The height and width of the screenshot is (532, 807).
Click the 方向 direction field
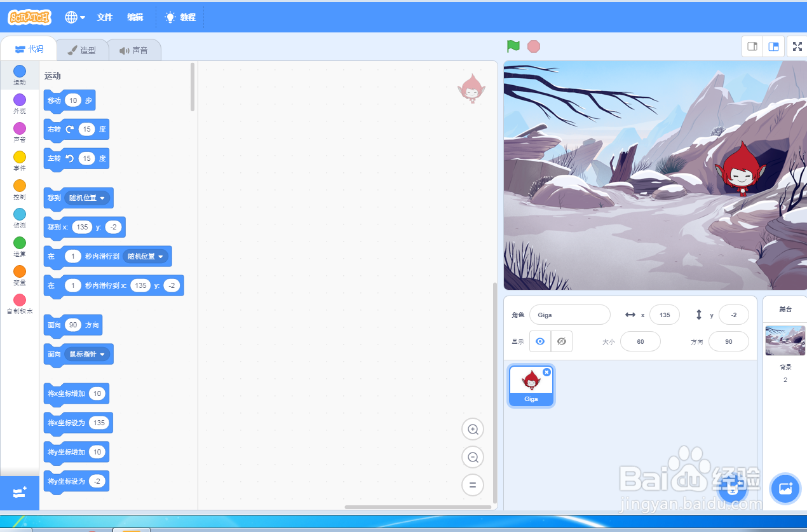point(729,341)
